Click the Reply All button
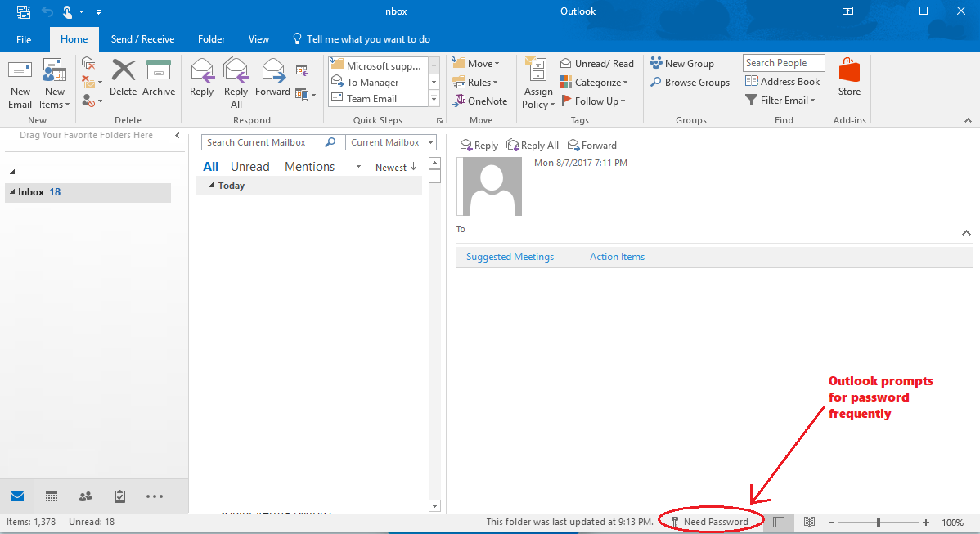 (x=533, y=145)
